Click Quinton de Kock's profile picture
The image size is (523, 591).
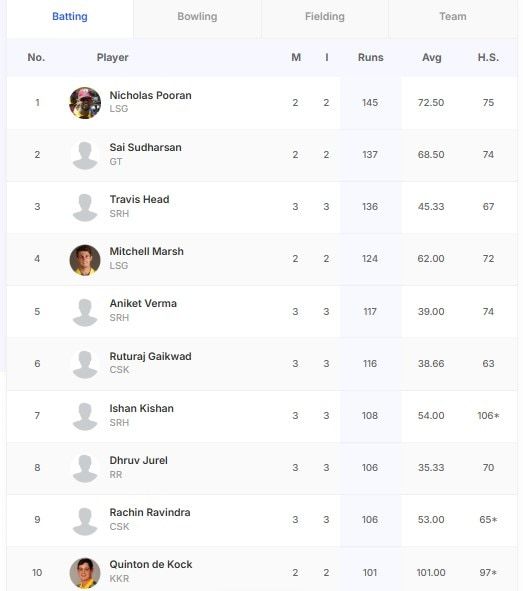coord(85,573)
